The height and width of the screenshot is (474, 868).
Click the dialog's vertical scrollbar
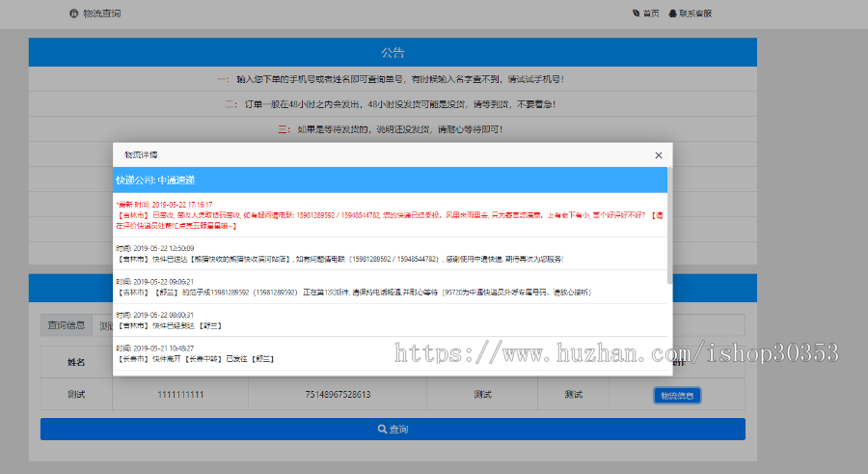pos(670,226)
